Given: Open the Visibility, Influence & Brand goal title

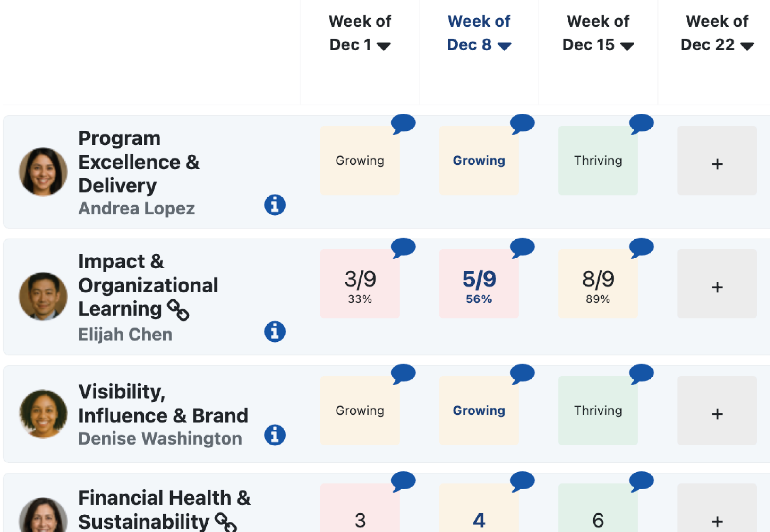Looking at the screenshot, I should click(163, 403).
